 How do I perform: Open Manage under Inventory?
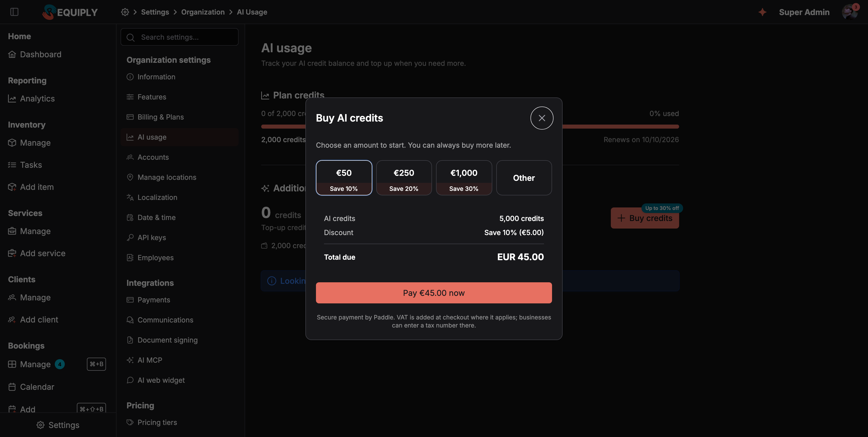[29, 142]
